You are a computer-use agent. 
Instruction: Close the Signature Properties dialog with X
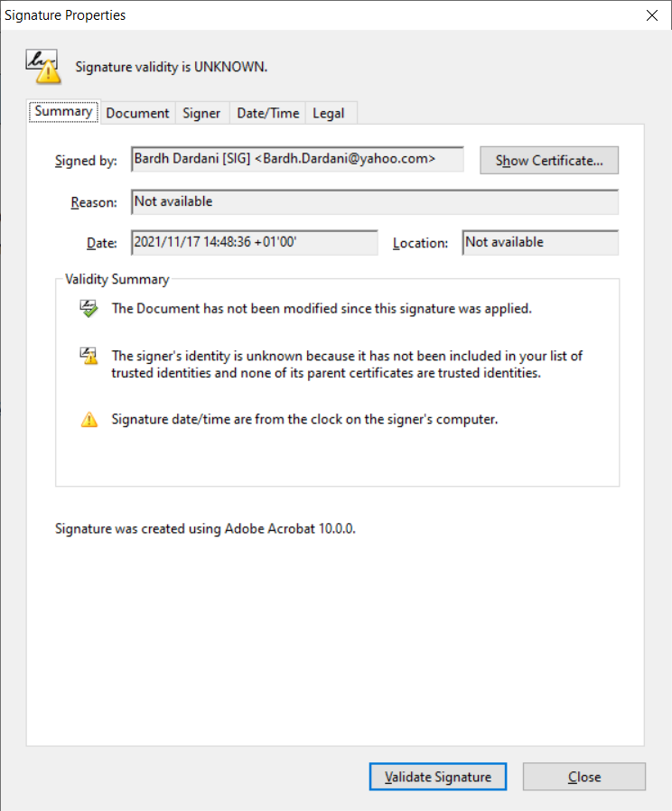click(x=652, y=15)
